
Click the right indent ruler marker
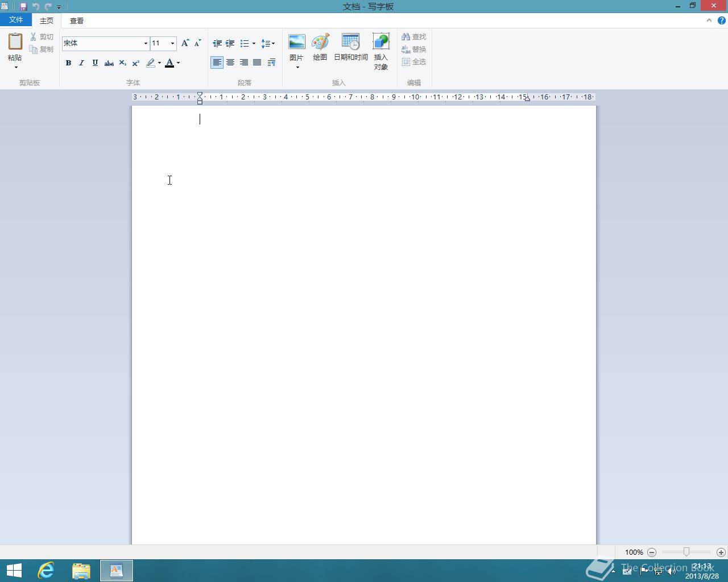527,99
